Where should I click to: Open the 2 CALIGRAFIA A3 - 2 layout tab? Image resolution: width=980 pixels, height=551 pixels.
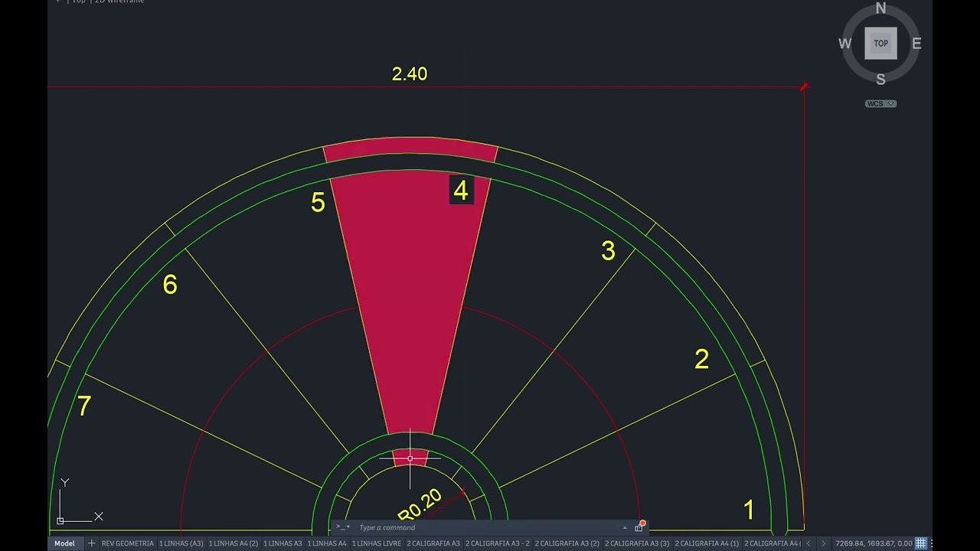tap(498, 543)
